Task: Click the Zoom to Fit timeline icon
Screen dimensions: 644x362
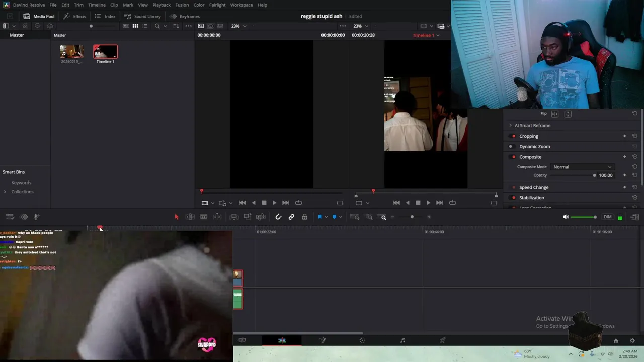Action: pyautogui.click(x=354, y=217)
